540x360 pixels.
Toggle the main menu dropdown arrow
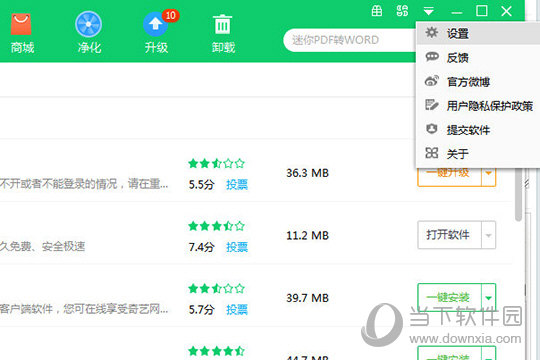(x=428, y=11)
